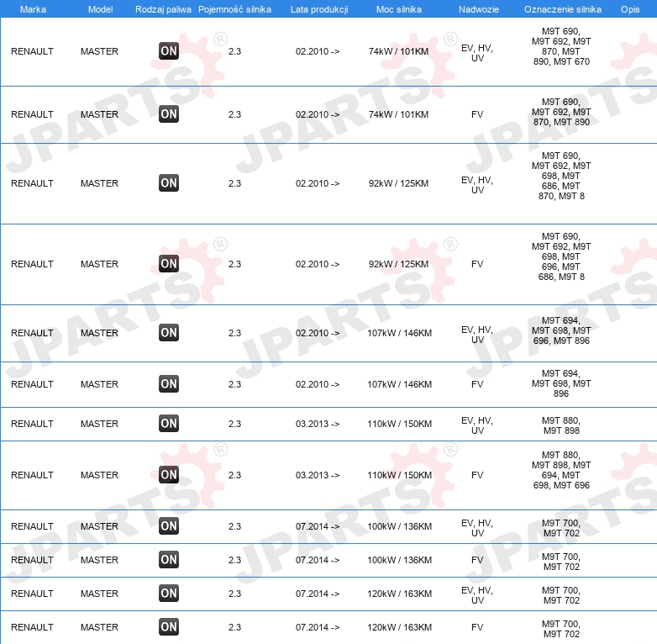This screenshot has width=657, height=644.
Task: Click the Marka column header
Action: click(x=33, y=9)
